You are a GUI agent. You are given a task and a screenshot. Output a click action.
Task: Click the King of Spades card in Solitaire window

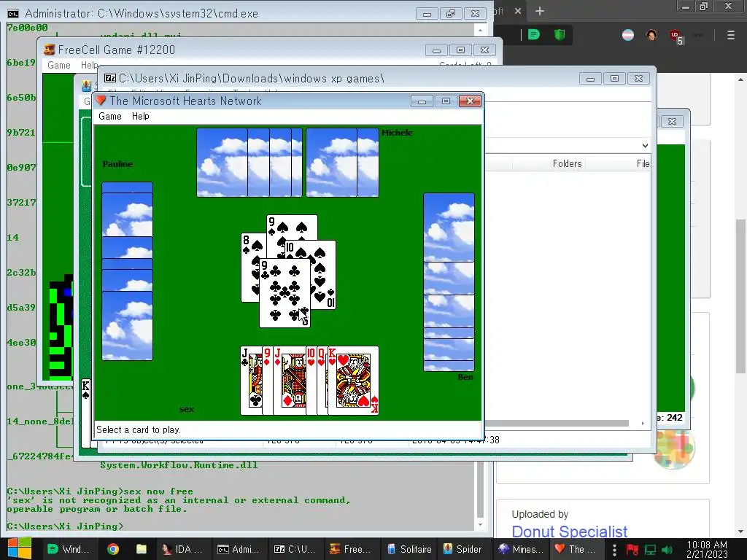pos(86,412)
